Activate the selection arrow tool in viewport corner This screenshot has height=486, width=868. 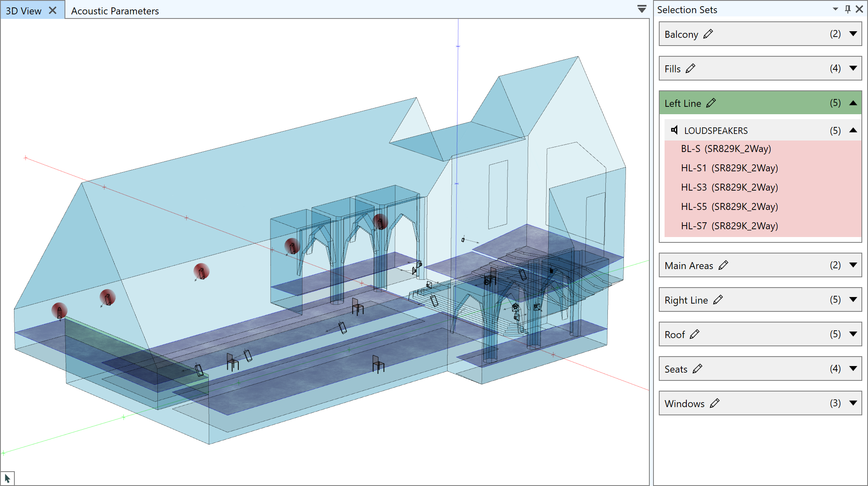click(x=7, y=479)
